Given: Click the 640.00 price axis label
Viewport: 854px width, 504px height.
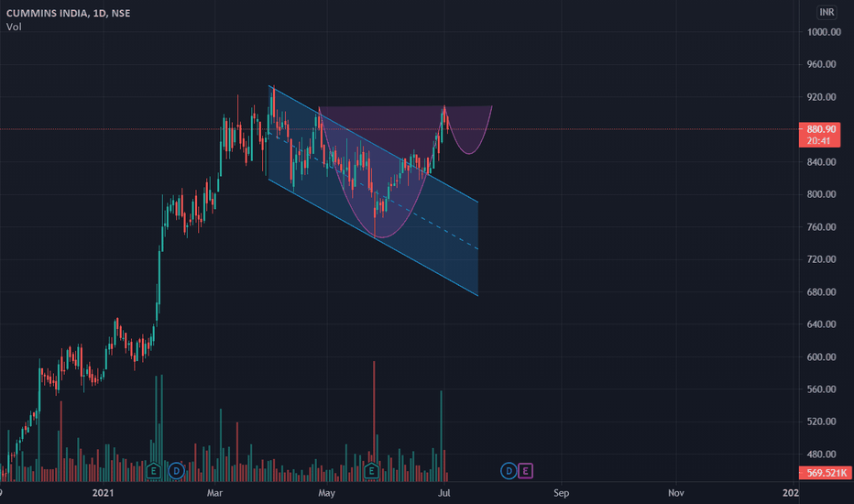Looking at the screenshot, I should point(821,324).
